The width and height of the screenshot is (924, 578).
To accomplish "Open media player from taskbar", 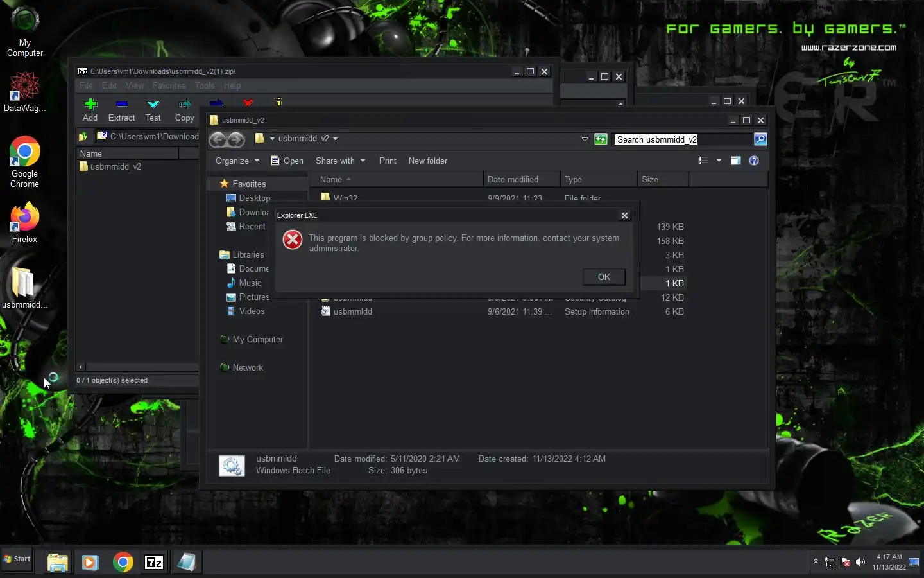I will click(x=90, y=563).
